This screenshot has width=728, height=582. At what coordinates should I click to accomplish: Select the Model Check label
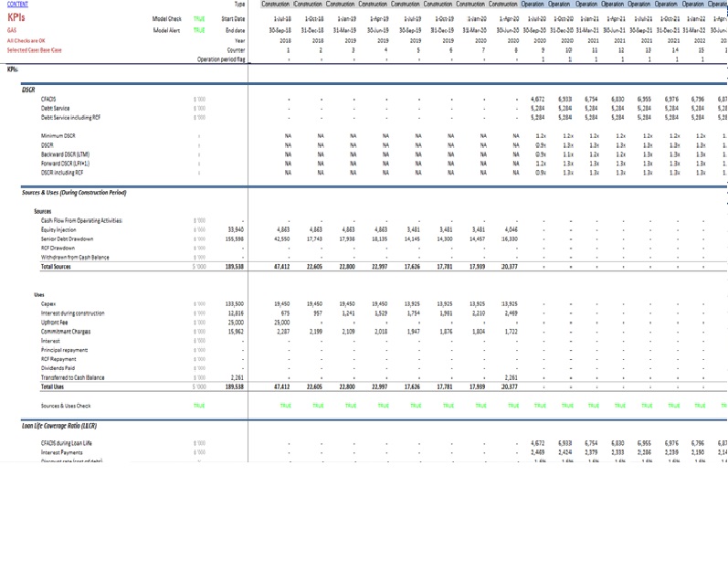[166, 19]
